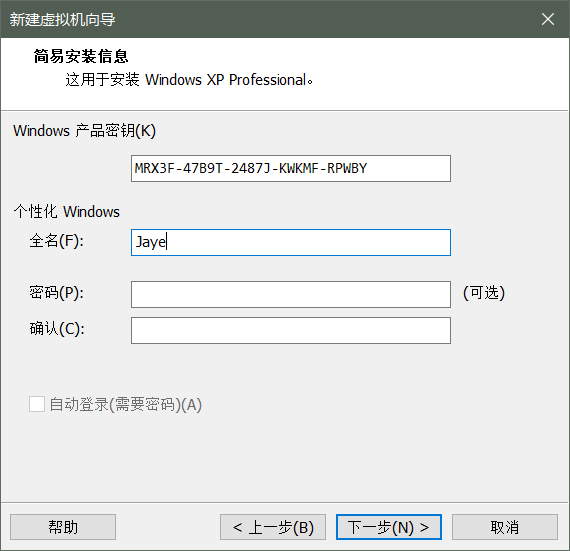This screenshot has height=551, width=570.
Task: Click the Windows 产品密钥(K) label
Action: [84, 131]
